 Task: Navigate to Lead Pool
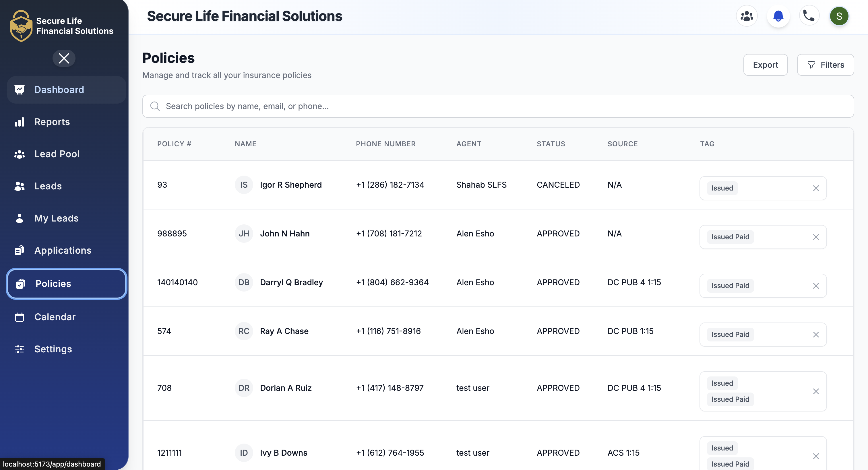pyautogui.click(x=66, y=154)
